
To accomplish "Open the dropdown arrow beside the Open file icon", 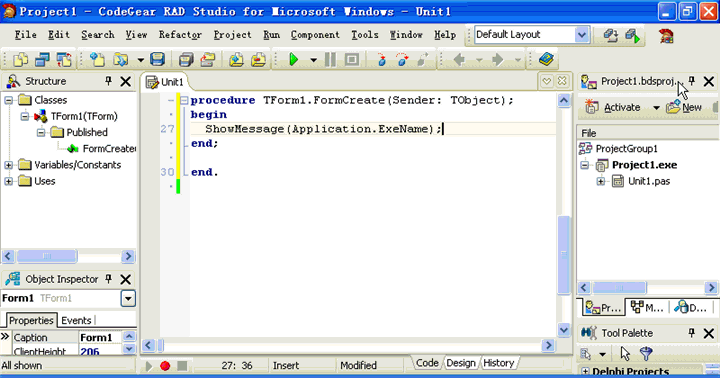I will 141,60.
